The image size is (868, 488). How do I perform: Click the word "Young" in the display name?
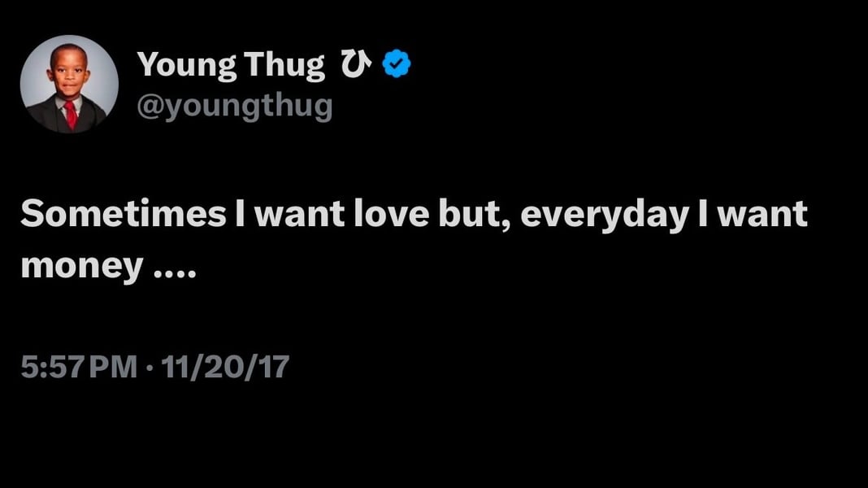tap(188, 65)
